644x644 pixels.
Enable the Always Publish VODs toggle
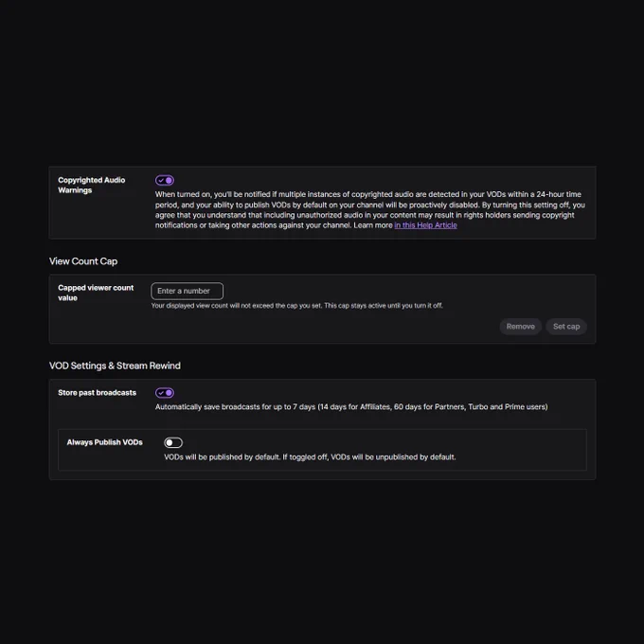point(173,442)
